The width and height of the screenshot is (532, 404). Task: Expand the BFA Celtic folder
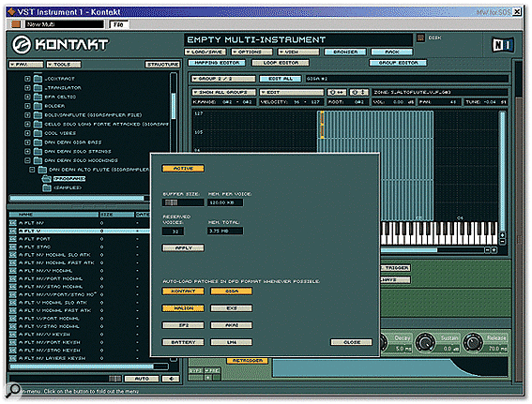point(27,97)
